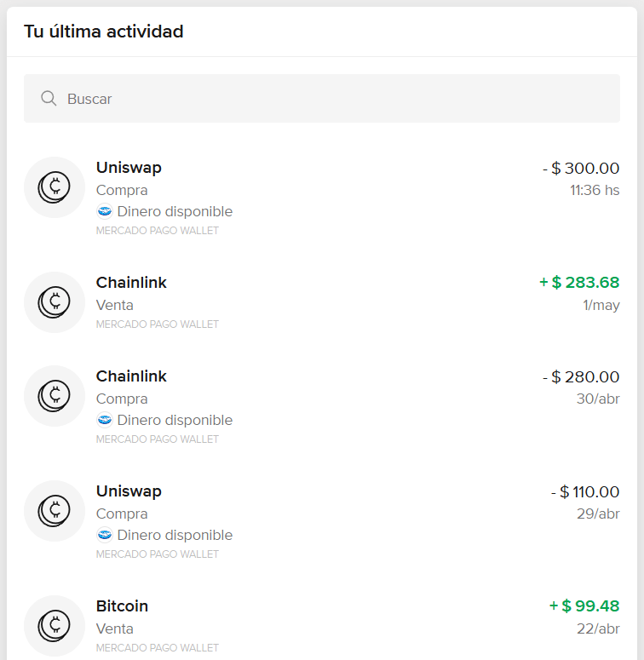This screenshot has width=644, height=660.
Task: Click the - $ 280.00 Chainlink amount
Action: tap(581, 377)
